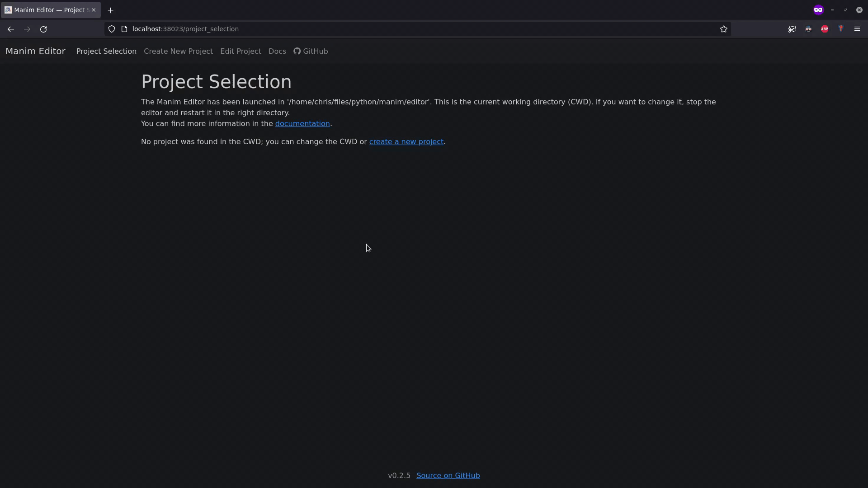Bookmark the page via the star icon
The height and width of the screenshot is (488, 868).
click(724, 29)
